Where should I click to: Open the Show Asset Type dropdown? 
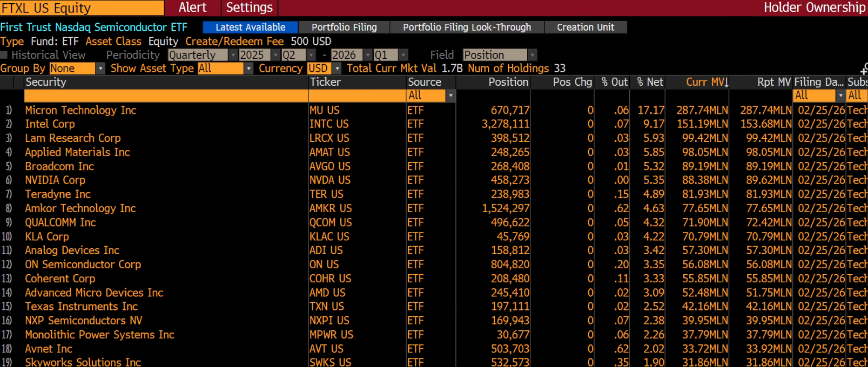pos(248,69)
